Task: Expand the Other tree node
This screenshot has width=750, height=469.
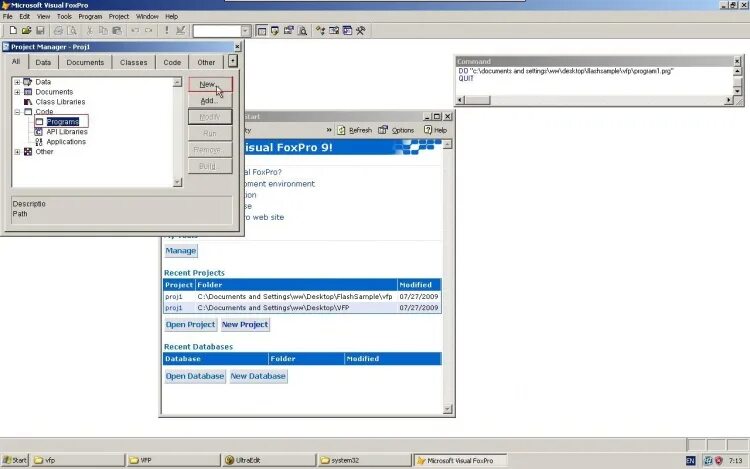Action: point(17,152)
